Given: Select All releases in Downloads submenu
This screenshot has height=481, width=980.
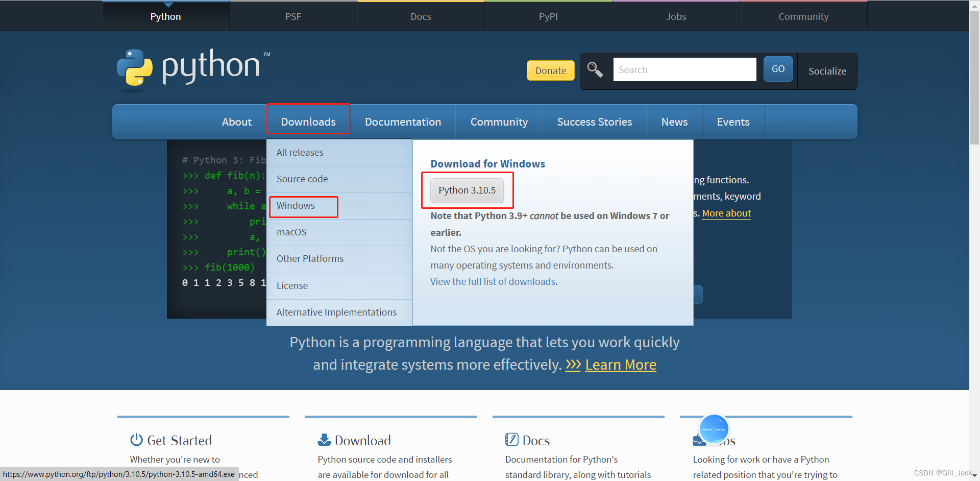Looking at the screenshot, I should pyautogui.click(x=339, y=153).
